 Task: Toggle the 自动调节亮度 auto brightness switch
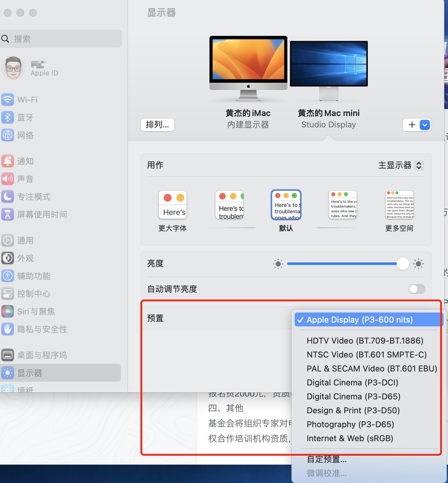click(x=416, y=289)
